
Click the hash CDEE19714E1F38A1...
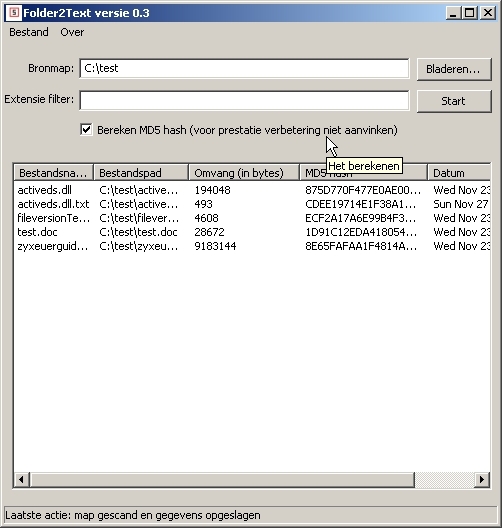pos(361,204)
